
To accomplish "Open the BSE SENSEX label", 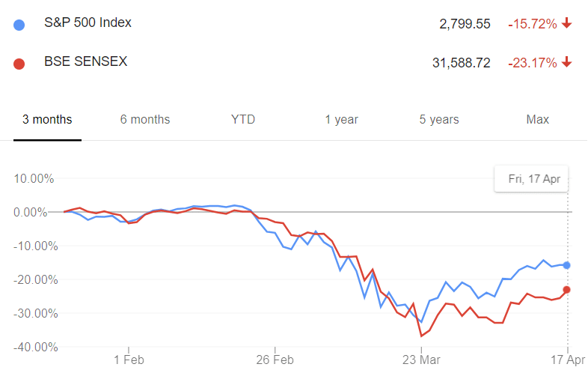I will click(86, 61).
